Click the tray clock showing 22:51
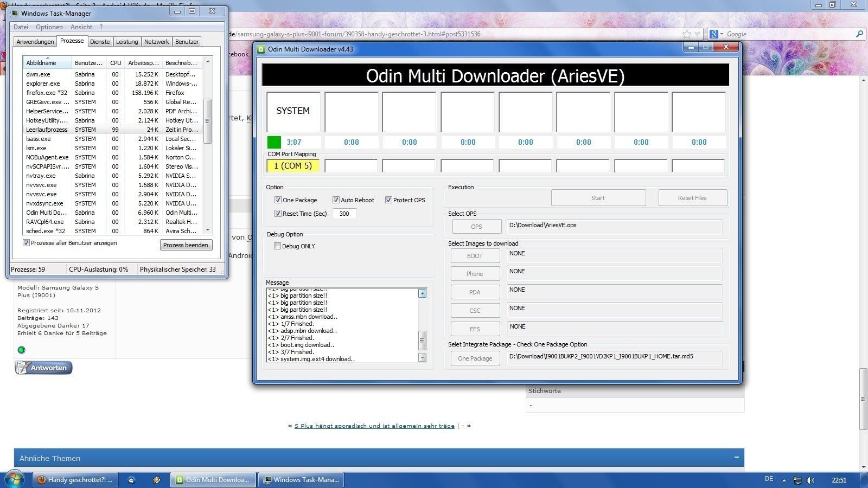 [839, 480]
